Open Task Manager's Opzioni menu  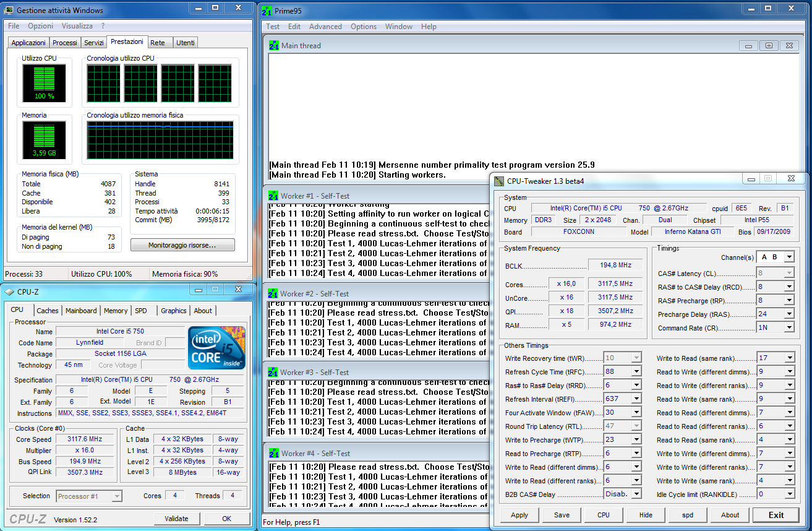click(x=40, y=26)
